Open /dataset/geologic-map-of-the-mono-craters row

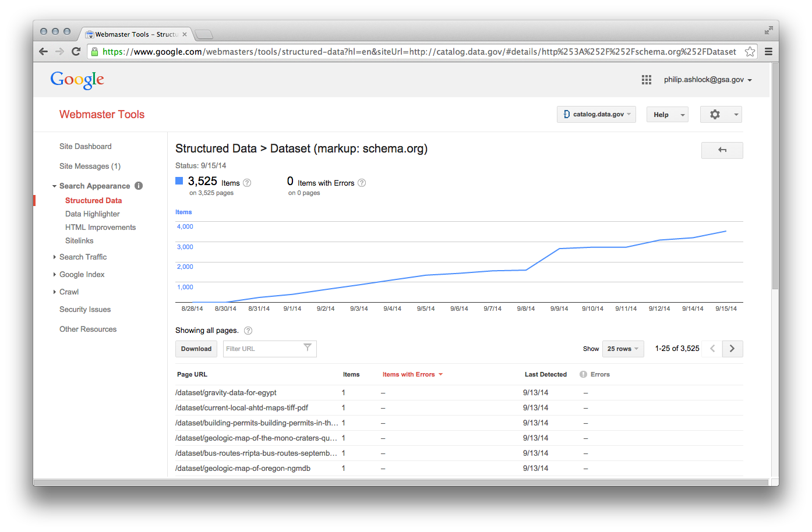pos(256,438)
